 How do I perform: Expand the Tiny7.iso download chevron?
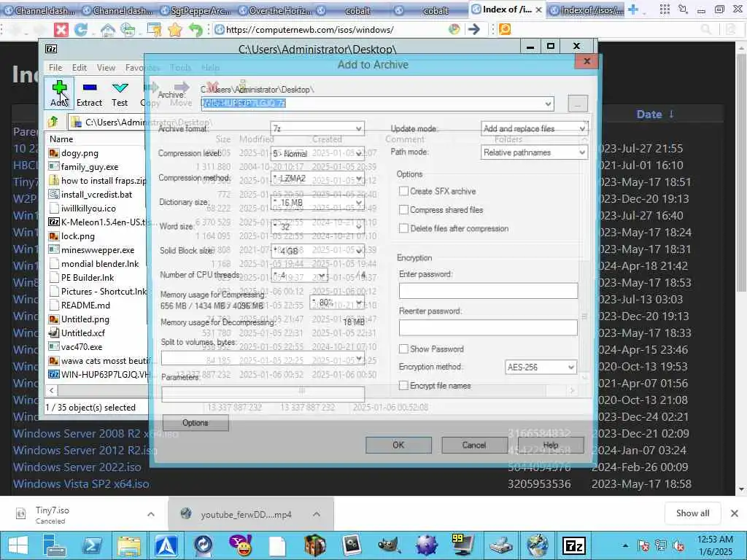pos(151,514)
